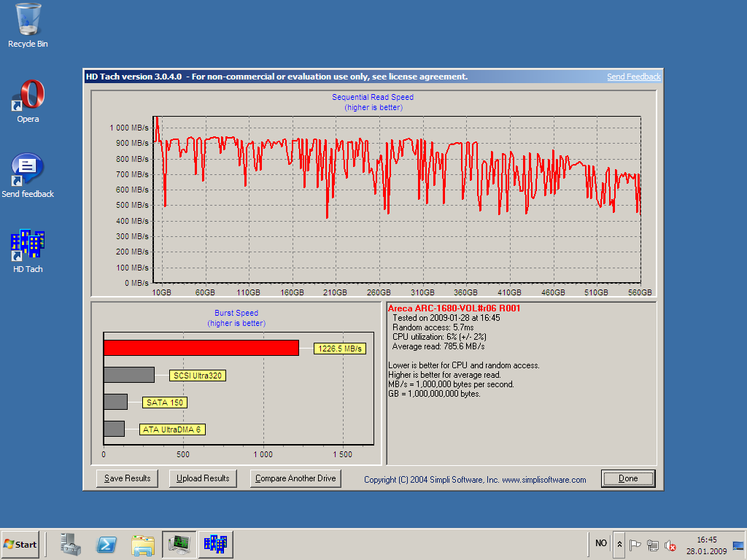
Task: Click the Upload Results button
Action: (x=203, y=478)
